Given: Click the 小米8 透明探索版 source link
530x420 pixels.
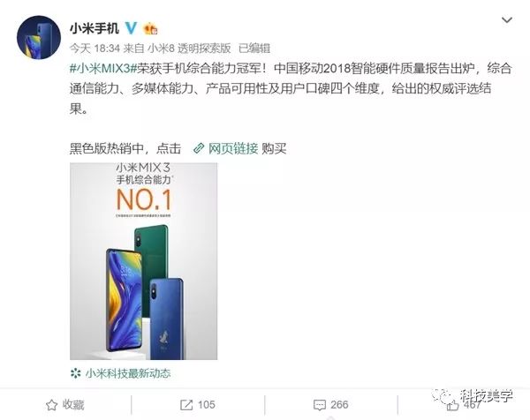Looking at the screenshot, I should (x=189, y=49).
